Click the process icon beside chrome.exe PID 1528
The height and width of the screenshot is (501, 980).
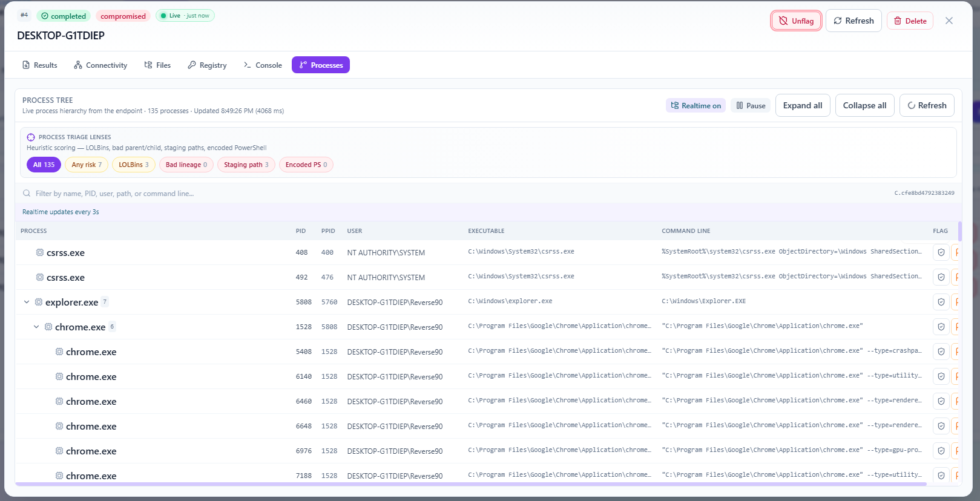[48, 327]
